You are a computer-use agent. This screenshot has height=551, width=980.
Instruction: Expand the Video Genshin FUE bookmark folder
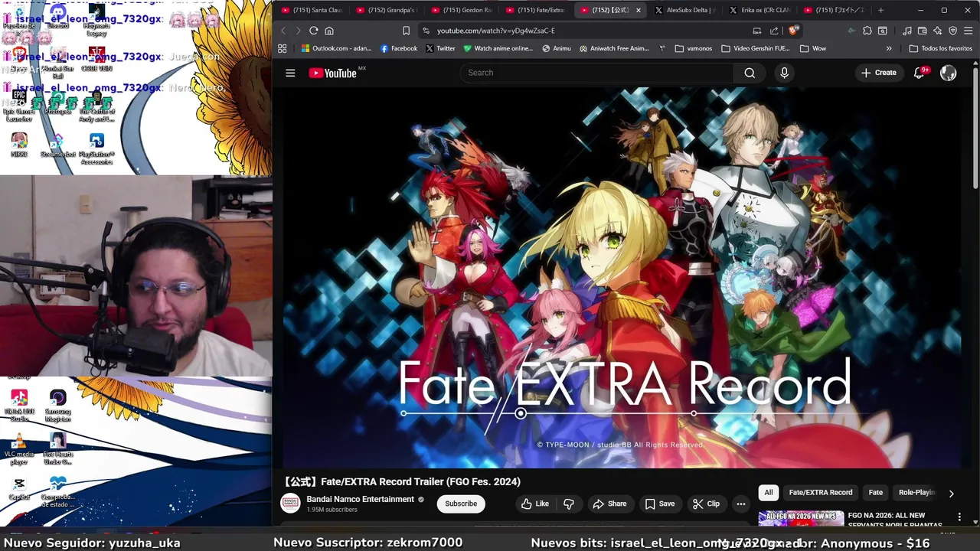pos(756,48)
